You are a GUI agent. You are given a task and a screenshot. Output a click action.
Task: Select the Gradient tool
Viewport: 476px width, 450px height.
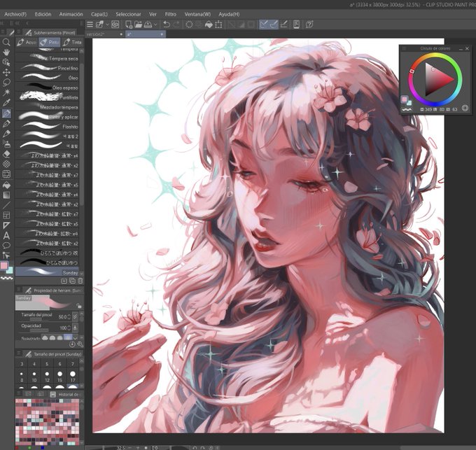pyautogui.click(x=6, y=195)
